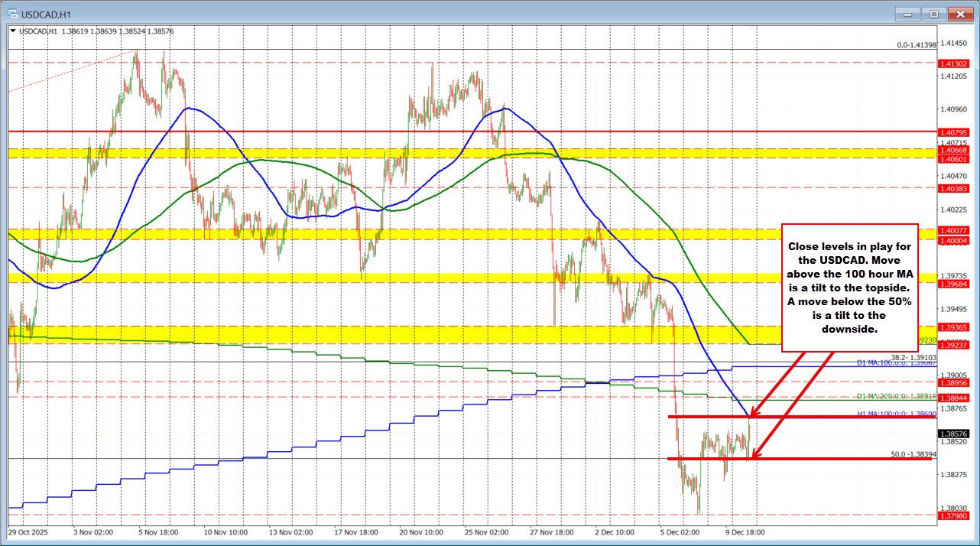Select the current price tag 1.38576 on the axis
980x546 pixels.
953,434
